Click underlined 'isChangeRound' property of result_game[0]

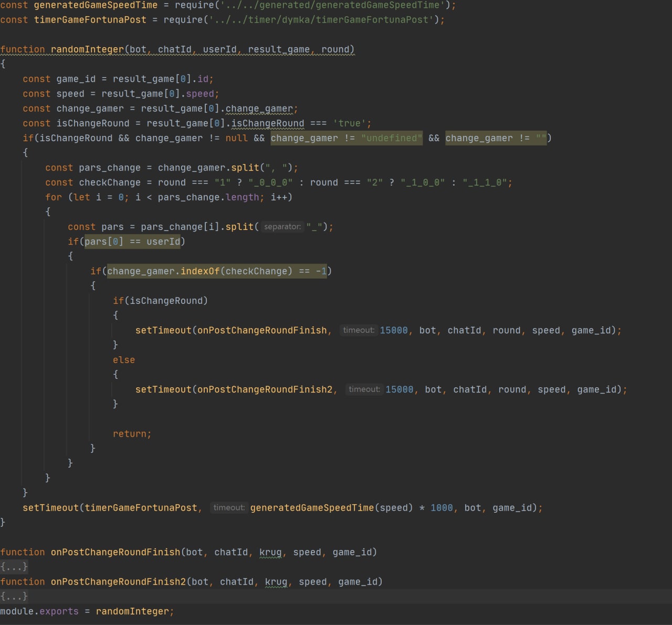click(268, 123)
